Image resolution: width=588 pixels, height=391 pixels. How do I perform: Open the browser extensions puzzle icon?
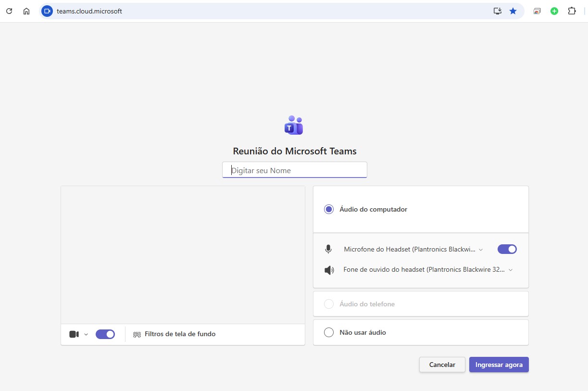coord(572,11)
